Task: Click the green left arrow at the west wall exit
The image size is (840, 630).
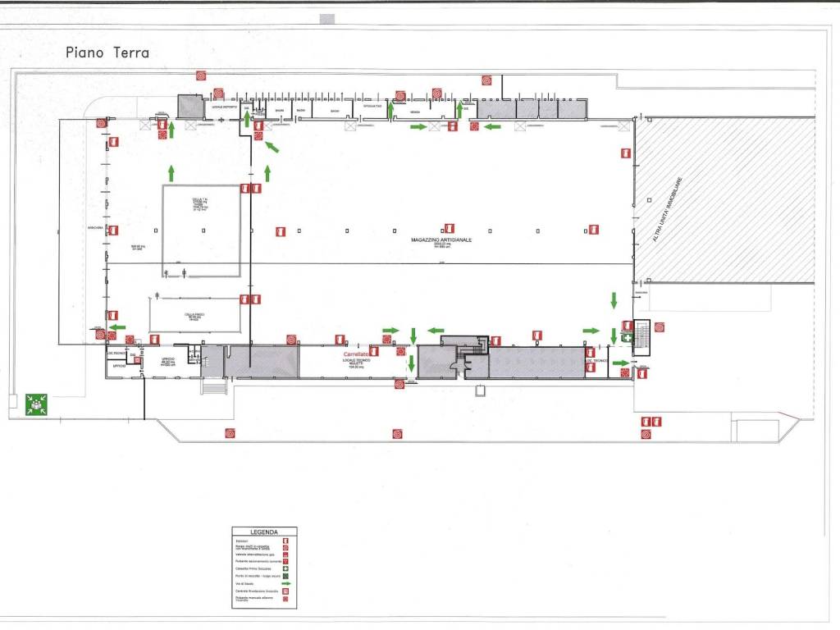Action: pos(117,327)
